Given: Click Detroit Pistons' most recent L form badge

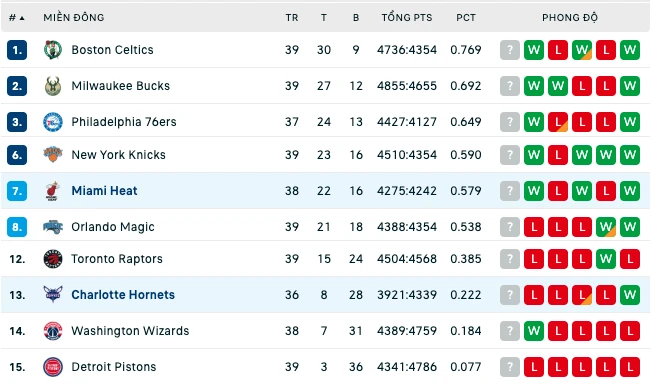Looking at the screenshot, I should [533, 367].
